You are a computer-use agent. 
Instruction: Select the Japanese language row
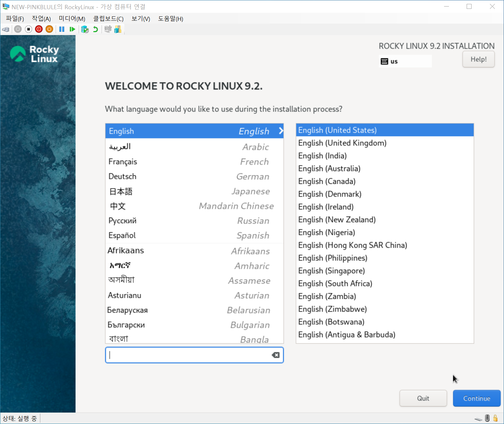pyautogui.click(x=194, y=191)
